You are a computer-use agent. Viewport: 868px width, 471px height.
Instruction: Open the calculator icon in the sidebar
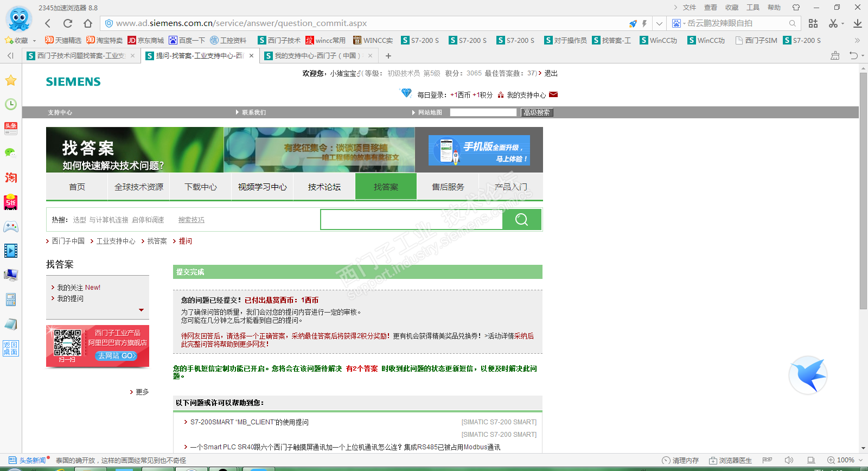coord(11,300)
